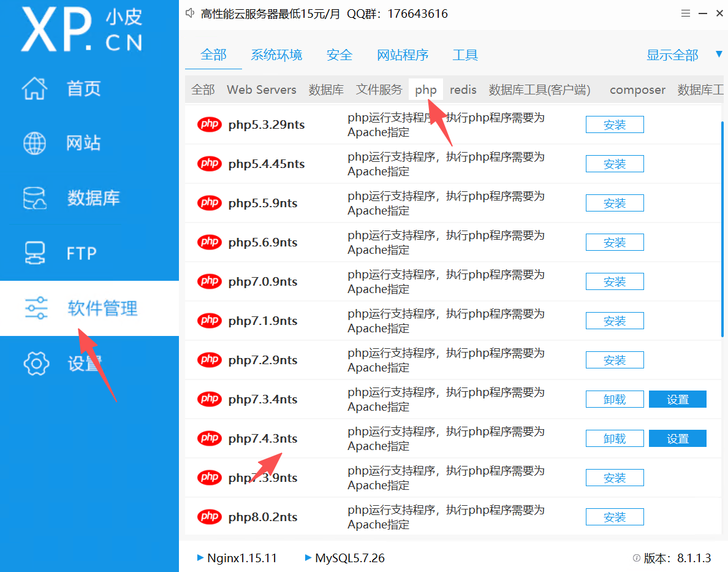Click the php8.0.2nts logo icon
The height and width of the screenshot is (572, 728).
click(210, 517)
